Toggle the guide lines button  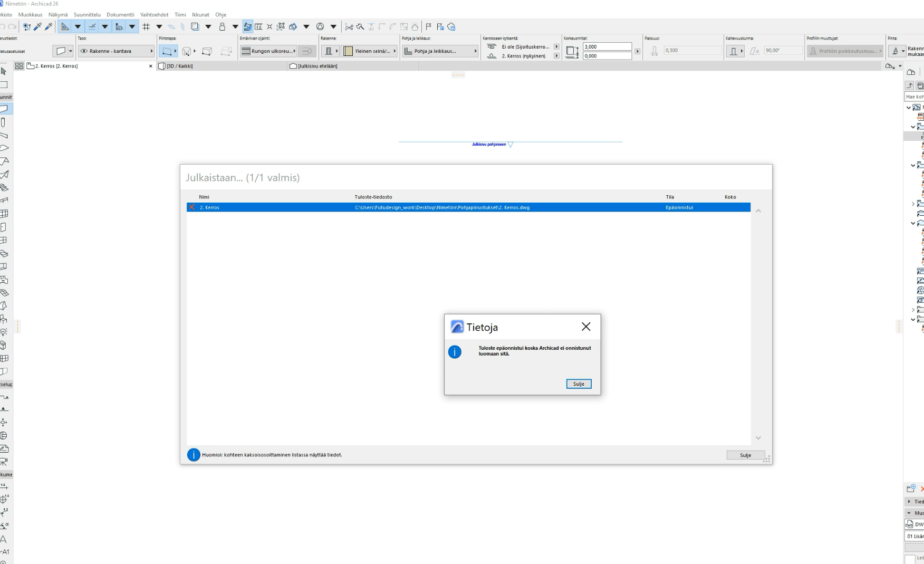(x=92, y=27)
